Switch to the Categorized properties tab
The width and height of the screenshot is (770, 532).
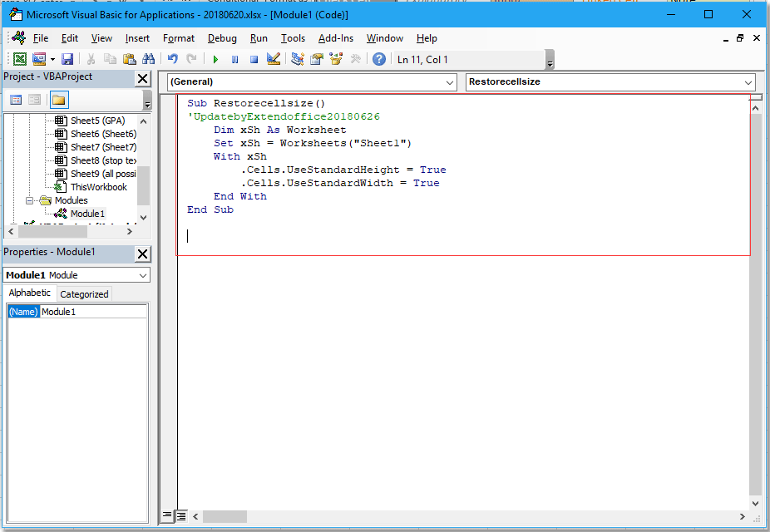[x=84, y=294]
